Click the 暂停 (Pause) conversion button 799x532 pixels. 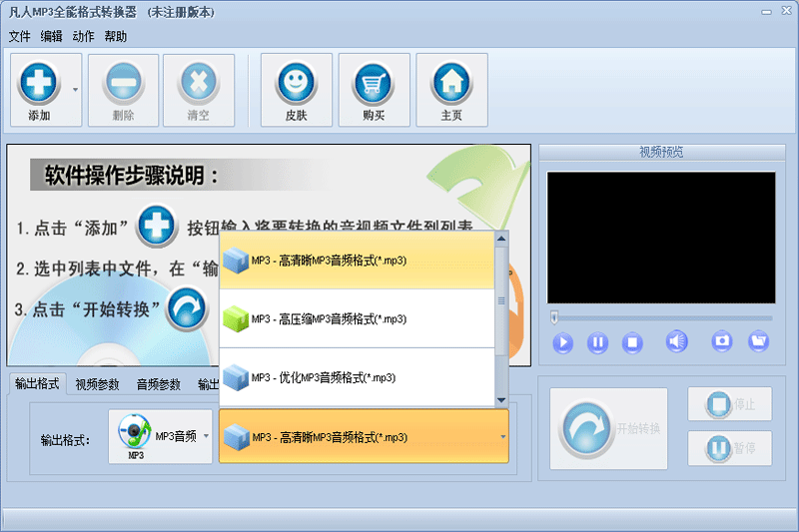click(730, 448)
